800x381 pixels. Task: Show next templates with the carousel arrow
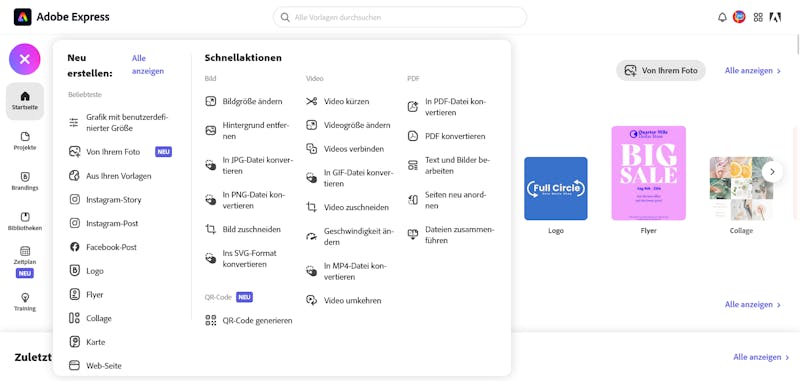[x=772, y=172]
